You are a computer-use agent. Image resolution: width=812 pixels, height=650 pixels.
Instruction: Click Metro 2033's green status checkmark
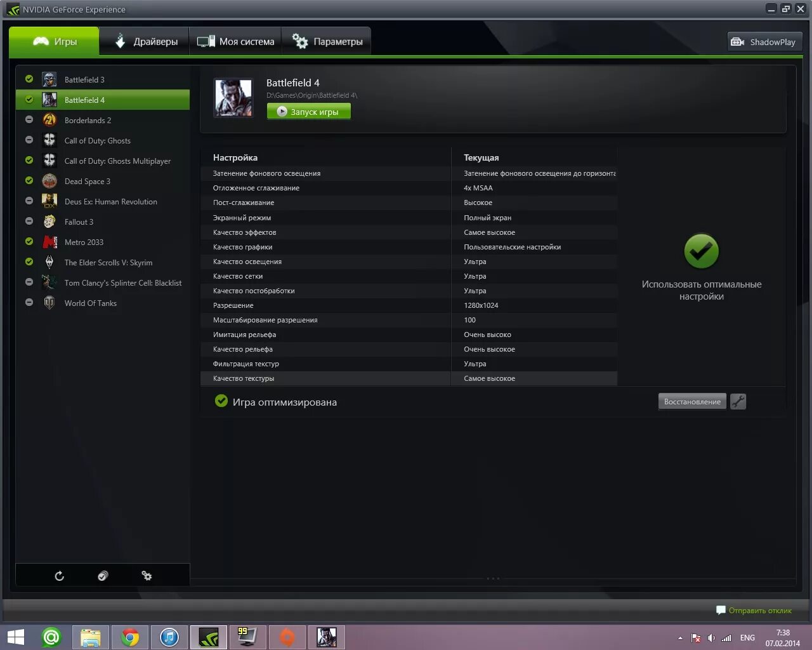coord(29,241)
